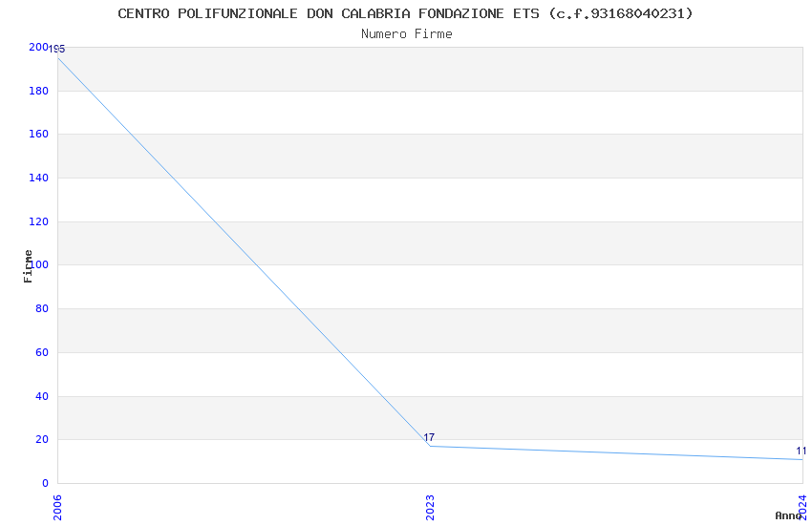812x525 pixels.
Task: Click the data label 11 at 2024
Action: [801, 451]
